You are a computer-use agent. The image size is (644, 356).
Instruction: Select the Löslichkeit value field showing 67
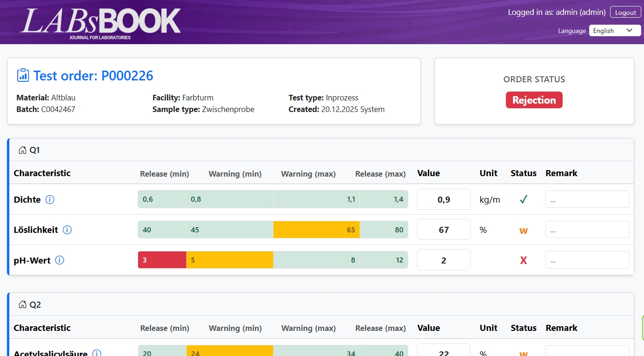point(444,230)
